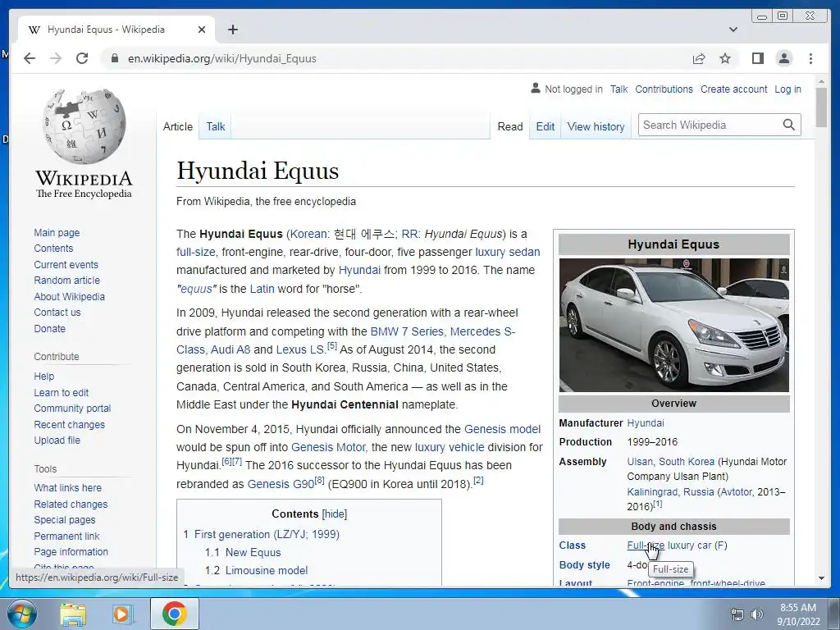Click the forward navigation arrow
Screen dimensions: 840x630
(56, 58)
